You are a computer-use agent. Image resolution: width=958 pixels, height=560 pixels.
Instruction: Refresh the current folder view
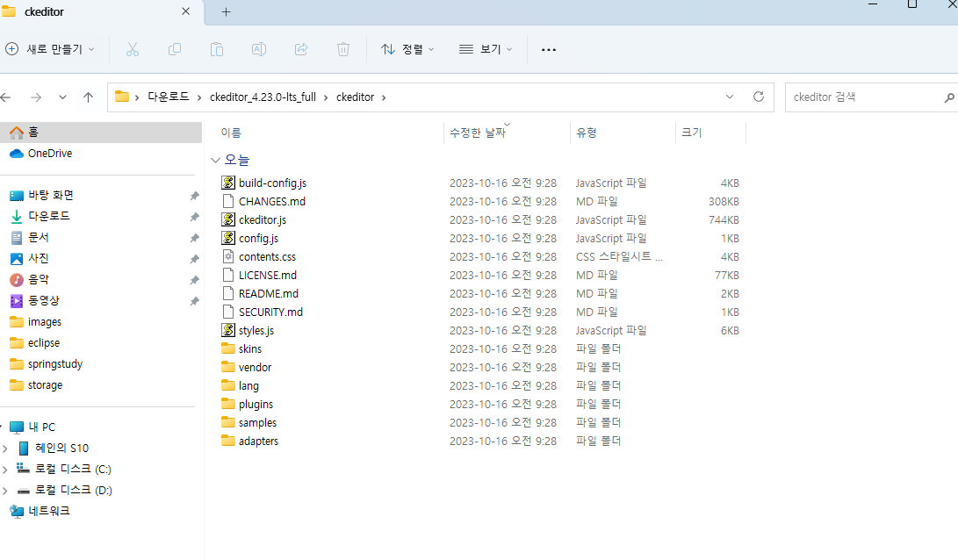point(758,97)
